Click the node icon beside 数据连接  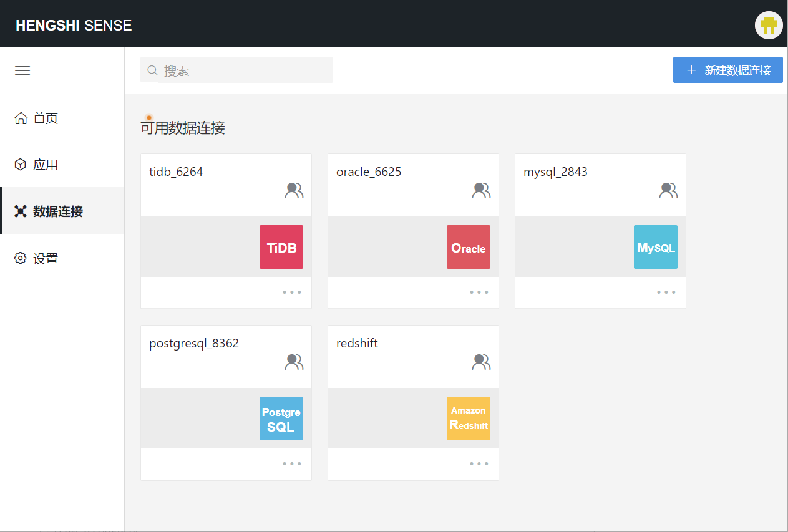pos(21,211)
